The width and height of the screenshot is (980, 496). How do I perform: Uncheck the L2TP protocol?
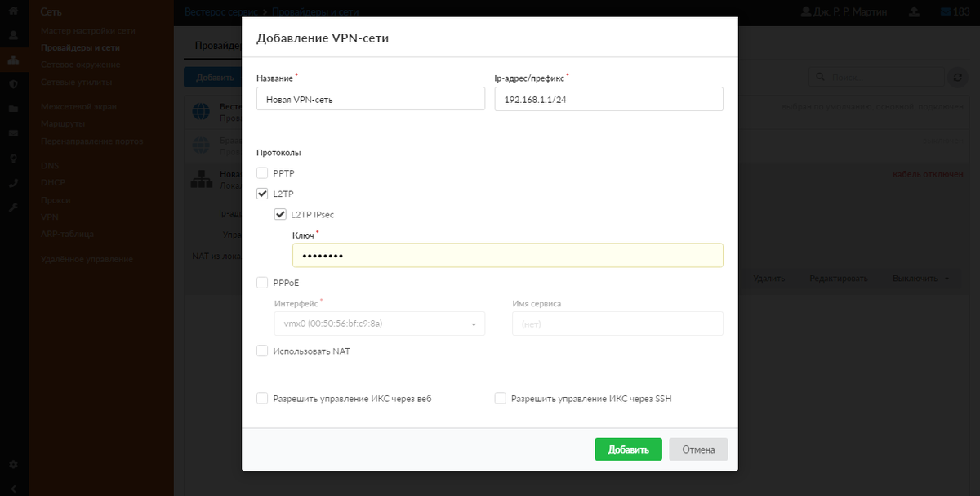pyautogui.click(x=262, y=194)
